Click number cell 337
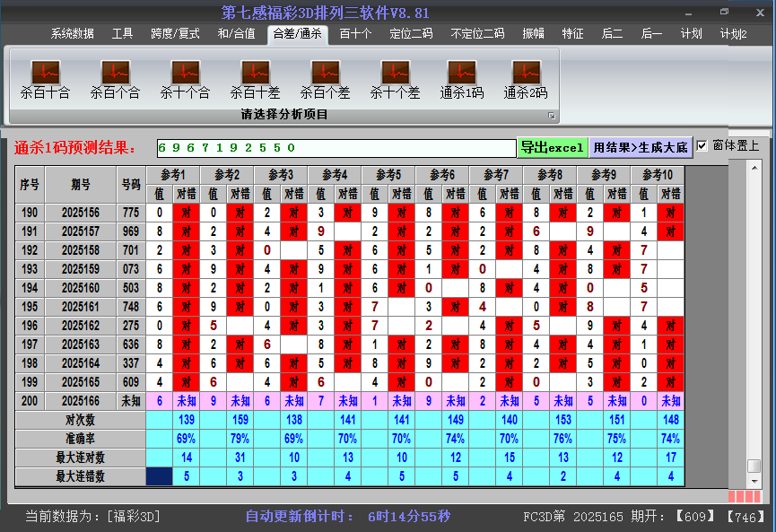The image size is (776, 532). [x=131, y=363]
